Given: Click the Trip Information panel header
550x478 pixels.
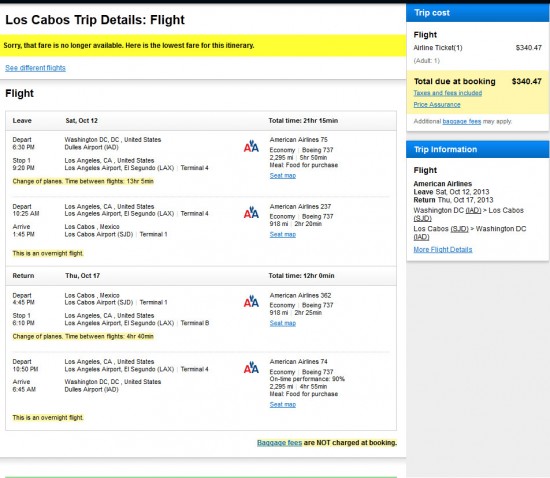Looking at the screenshot, I should 478,149.
